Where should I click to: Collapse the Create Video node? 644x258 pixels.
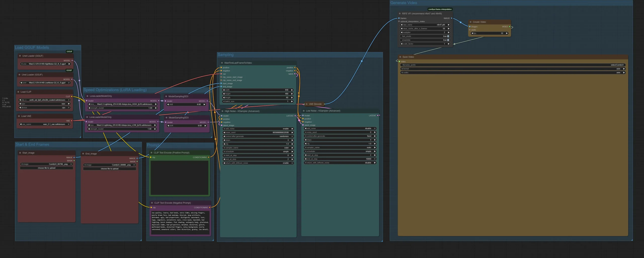[470, 22]
